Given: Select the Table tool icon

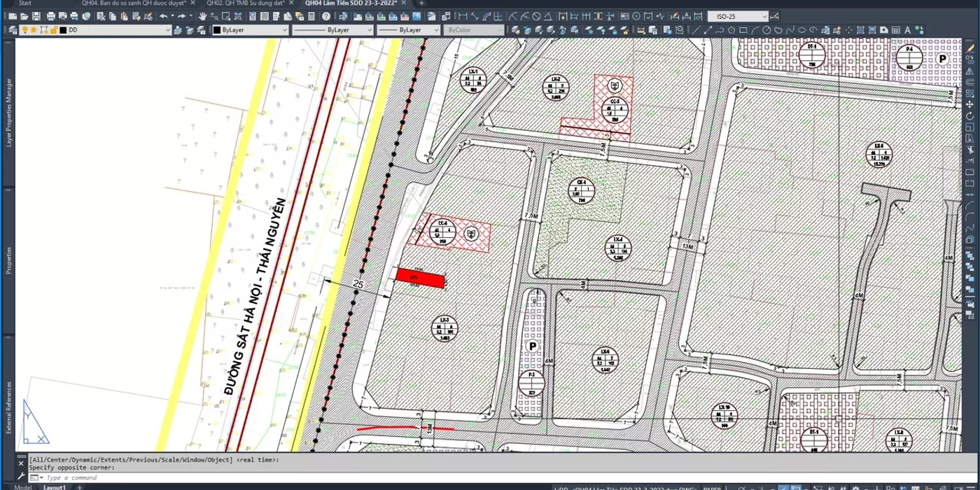Looking at the screenshot, I should tap(895, 30).
